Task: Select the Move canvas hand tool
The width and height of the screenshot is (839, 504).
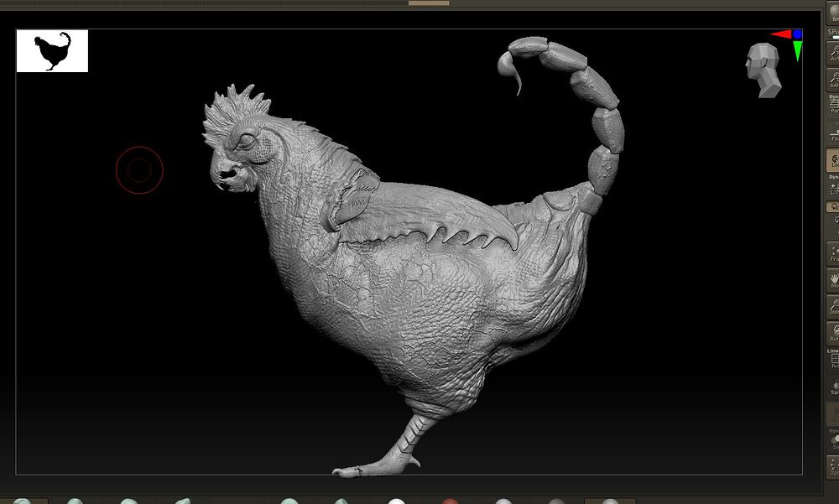Action: [x=833, y=279]
